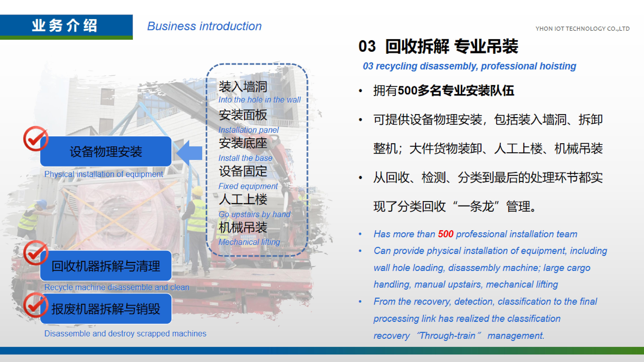Toggle the 安装面板 Installation panel entry

[243, 115]
